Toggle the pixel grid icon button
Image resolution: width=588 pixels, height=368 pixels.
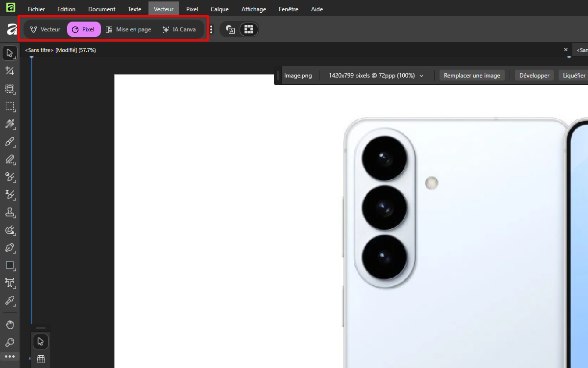[x=248, y=29]
